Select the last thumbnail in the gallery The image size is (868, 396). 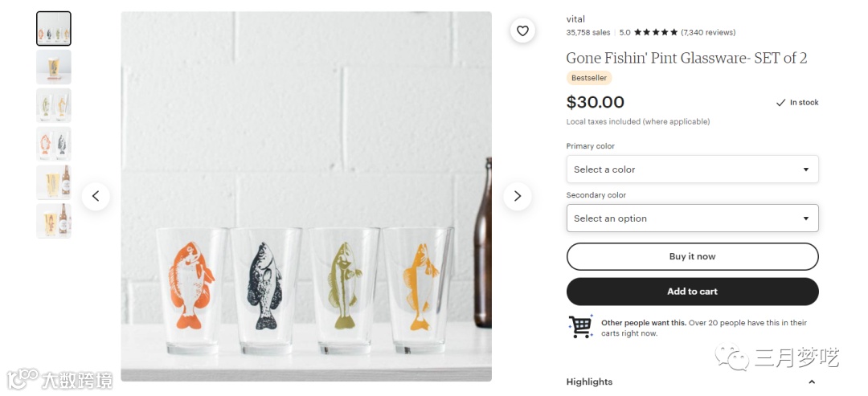54,221
